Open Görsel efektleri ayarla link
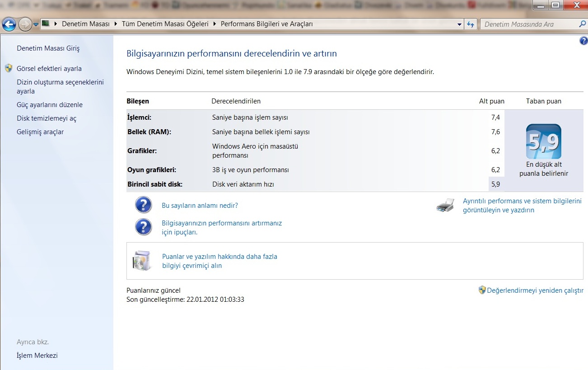The height and width of the screenshot is (370, 588). (49, 69)
